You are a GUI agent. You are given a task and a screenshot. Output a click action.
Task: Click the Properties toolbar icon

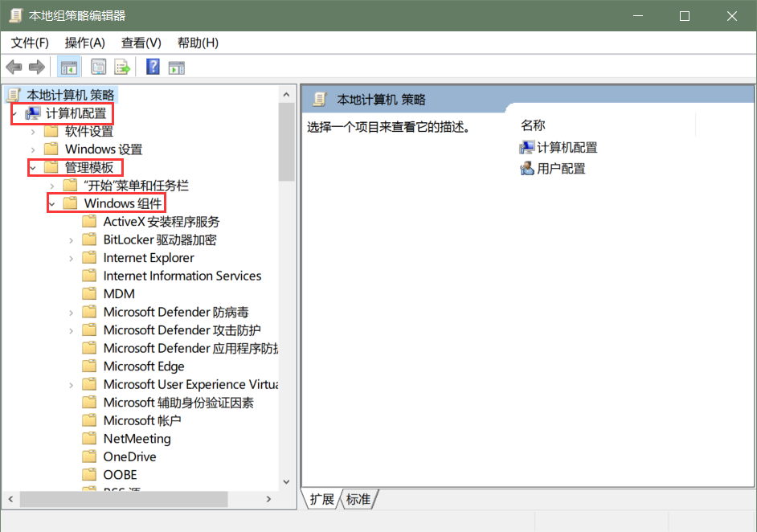[x=99, y=68]
